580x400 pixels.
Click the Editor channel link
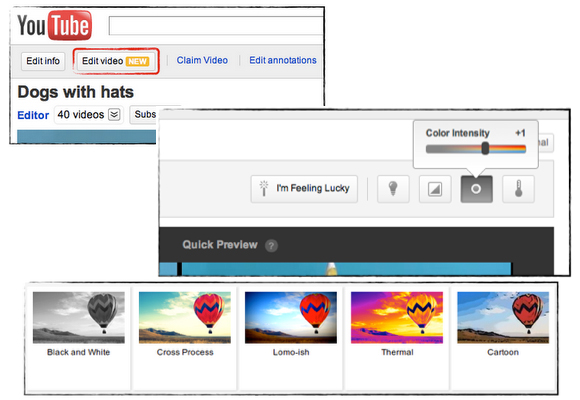click(x=33, y=115)
